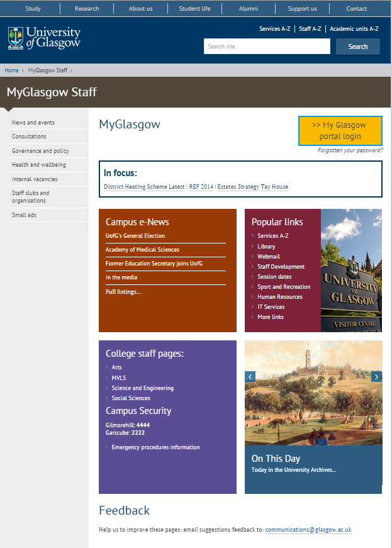
Task: Open the Alumni menu item
Action: (x=249, y=8)
